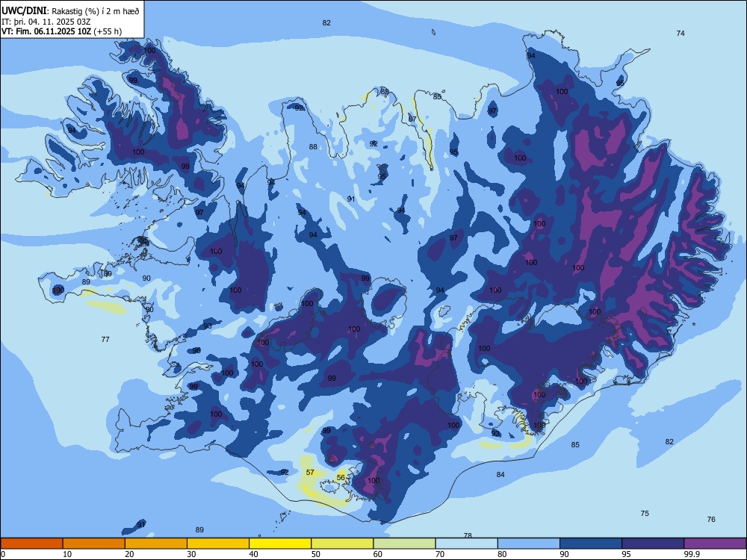Click the legend tick label '70'

tap(440, 554)
